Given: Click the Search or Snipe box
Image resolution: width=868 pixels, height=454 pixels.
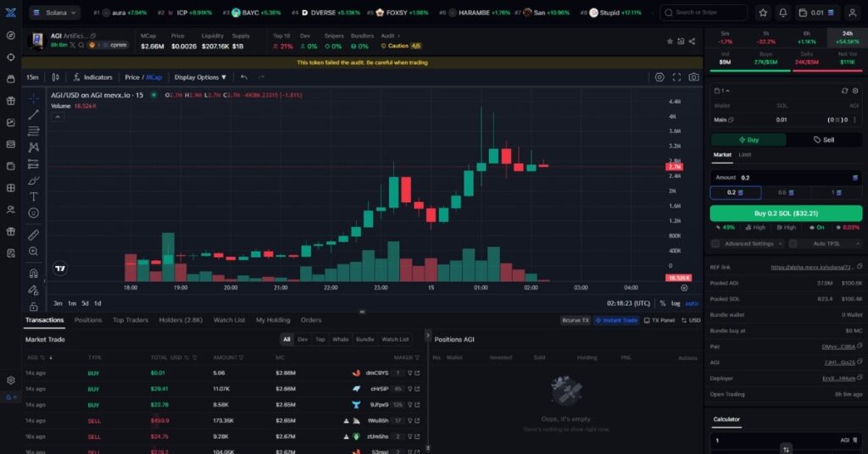Looking at the screenshot, I should click(704, 13).
